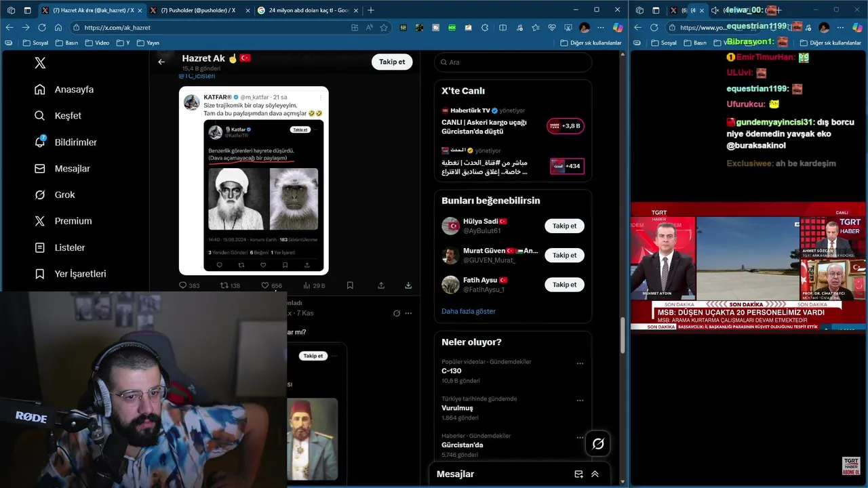The height and width of the screenshot is (488, 868).
Task: Open options for embedded post beside Takip et
Action: pyautogui.click(x=335, y=356)
